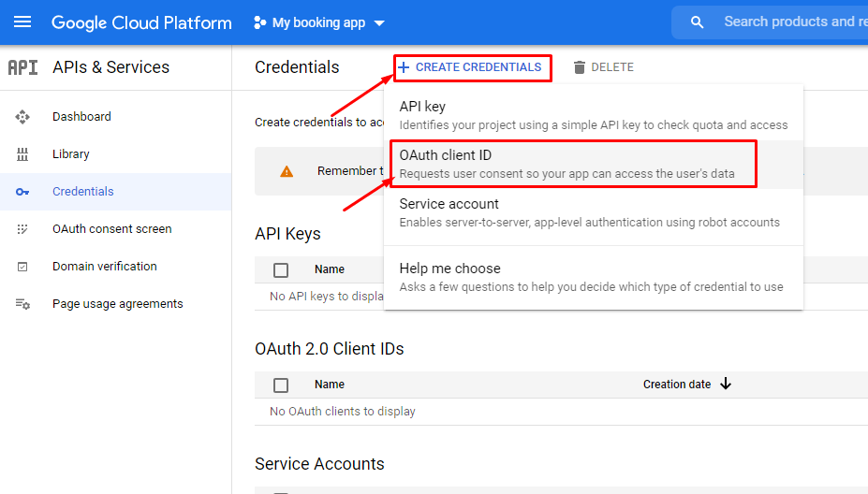Toggle the OAuth 2.0 Client IDs checkbox
The height and width of the screenshot is (494, 868).
[x=281, y=385]
